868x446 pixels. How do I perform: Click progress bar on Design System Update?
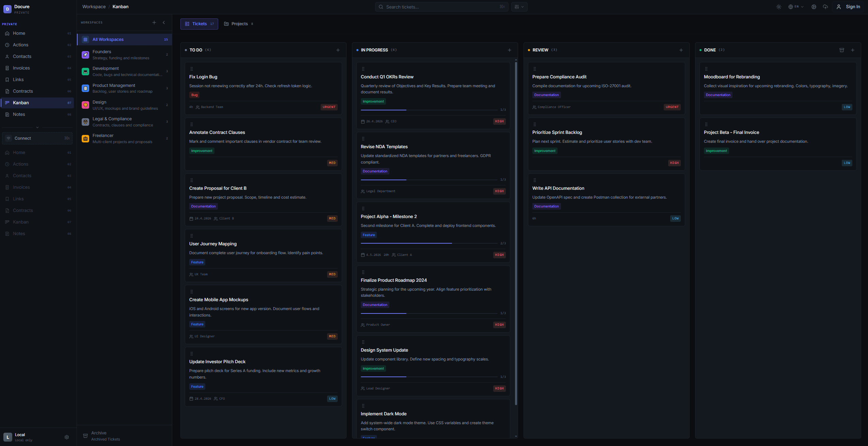(429, 377)
